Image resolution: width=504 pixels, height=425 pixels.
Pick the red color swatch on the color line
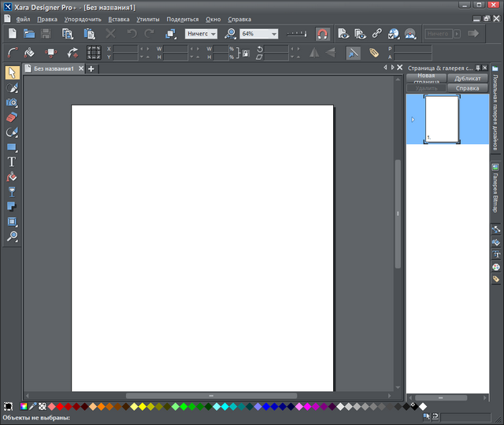click(x=61, y=407)
